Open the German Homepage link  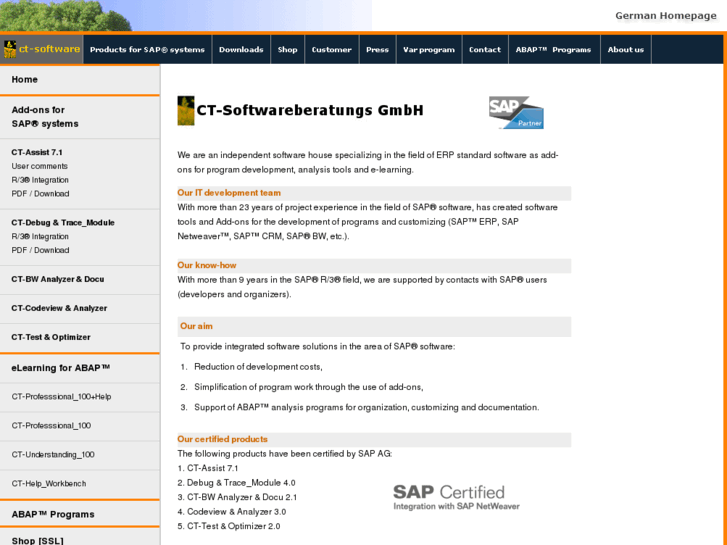(666, 16)
